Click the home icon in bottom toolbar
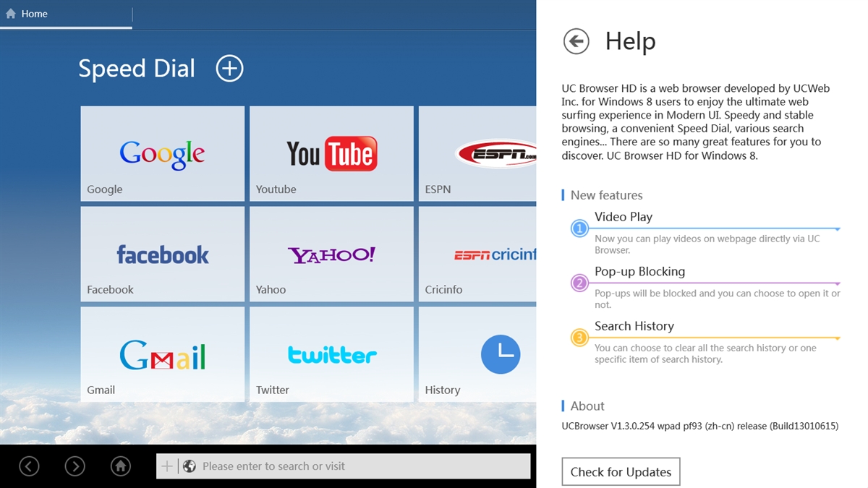This screenshot has height=488, width=868. click(x=121, y=466)
